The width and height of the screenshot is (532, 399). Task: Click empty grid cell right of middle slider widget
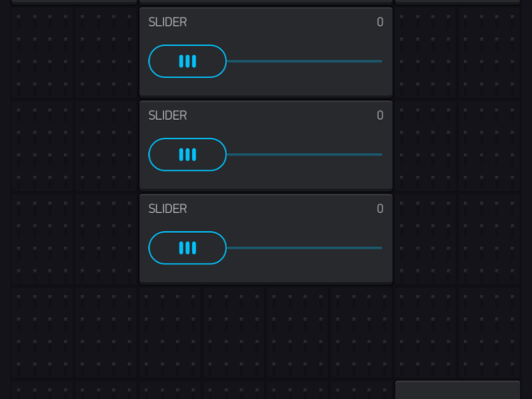[x=425, y=146]
